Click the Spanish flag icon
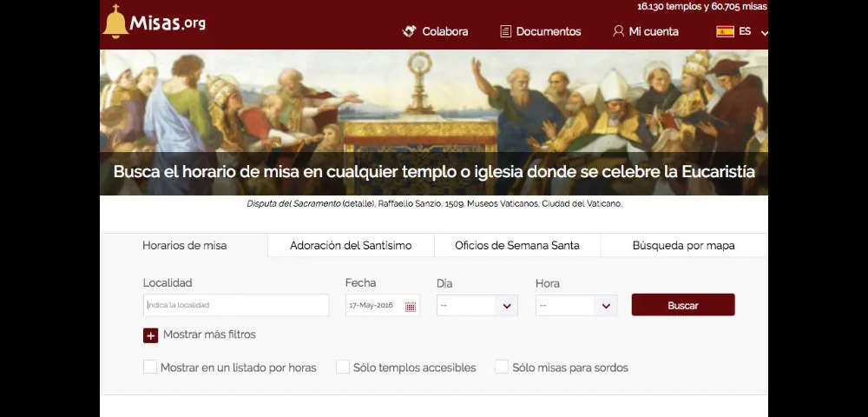 pyautogui.click(x=725, y=31)
